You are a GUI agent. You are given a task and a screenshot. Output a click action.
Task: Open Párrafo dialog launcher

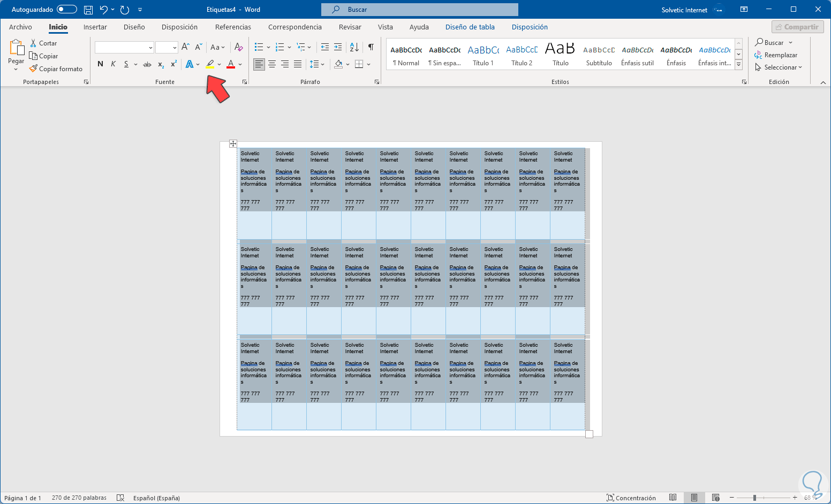(x=377, y=82)
